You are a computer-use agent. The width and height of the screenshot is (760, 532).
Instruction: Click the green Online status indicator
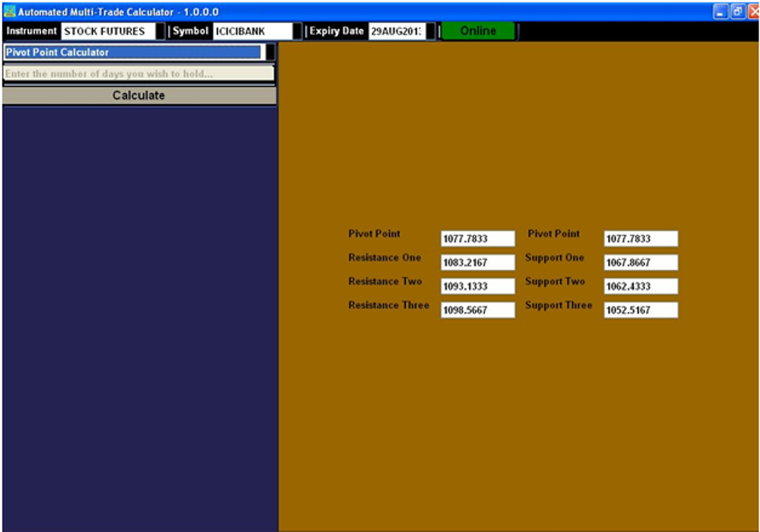(477, 31)
